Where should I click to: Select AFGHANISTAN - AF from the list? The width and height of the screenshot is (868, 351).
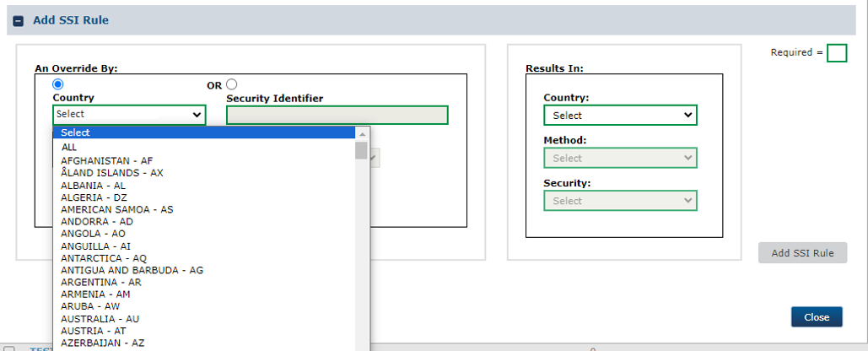tap(106, 160)
